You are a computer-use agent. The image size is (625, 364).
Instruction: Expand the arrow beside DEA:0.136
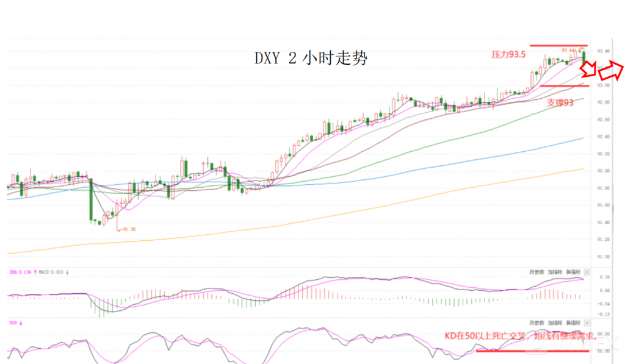coord(35,271)
